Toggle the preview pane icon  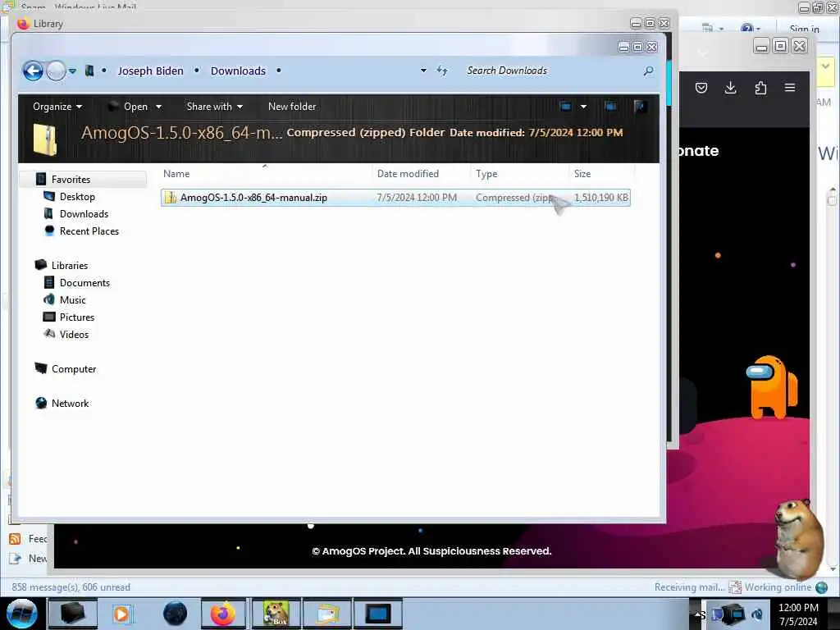coord(610,107)
